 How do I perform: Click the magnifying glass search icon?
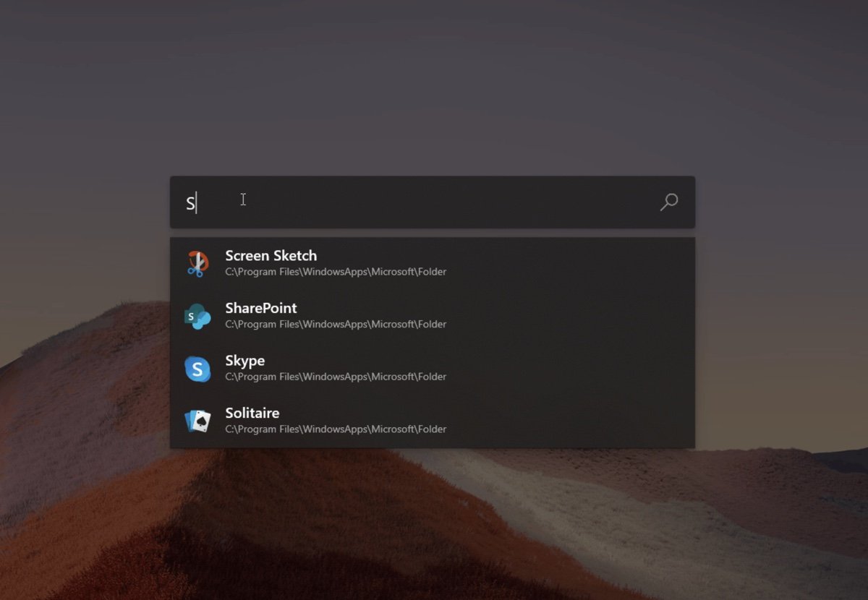tap(669, 202)
